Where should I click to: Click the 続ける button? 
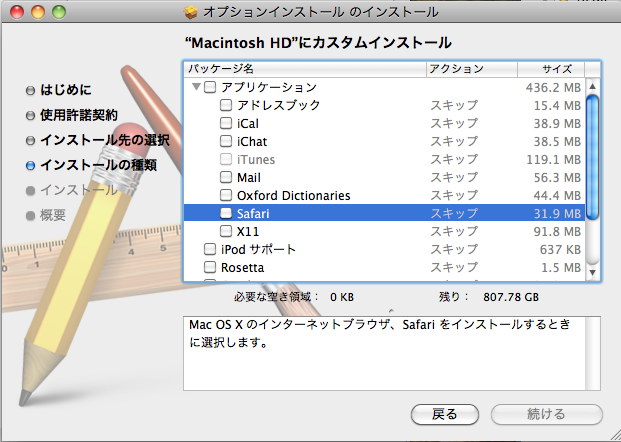click(x=547, y=414)
